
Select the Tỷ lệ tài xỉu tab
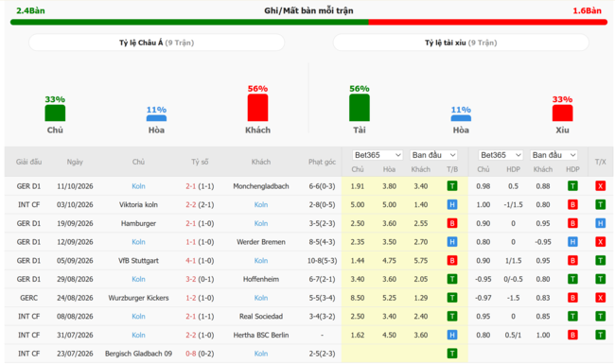pyautogui.click(x=461, y=43)
